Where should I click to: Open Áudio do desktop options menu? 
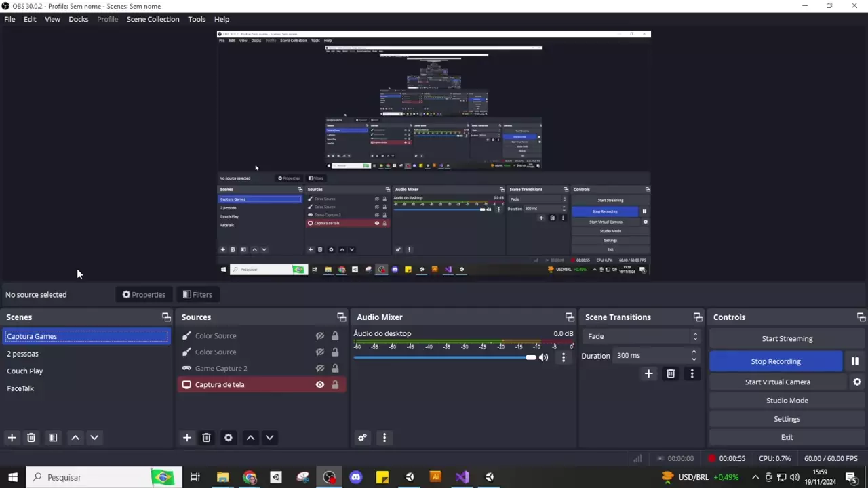coord(564,357)
